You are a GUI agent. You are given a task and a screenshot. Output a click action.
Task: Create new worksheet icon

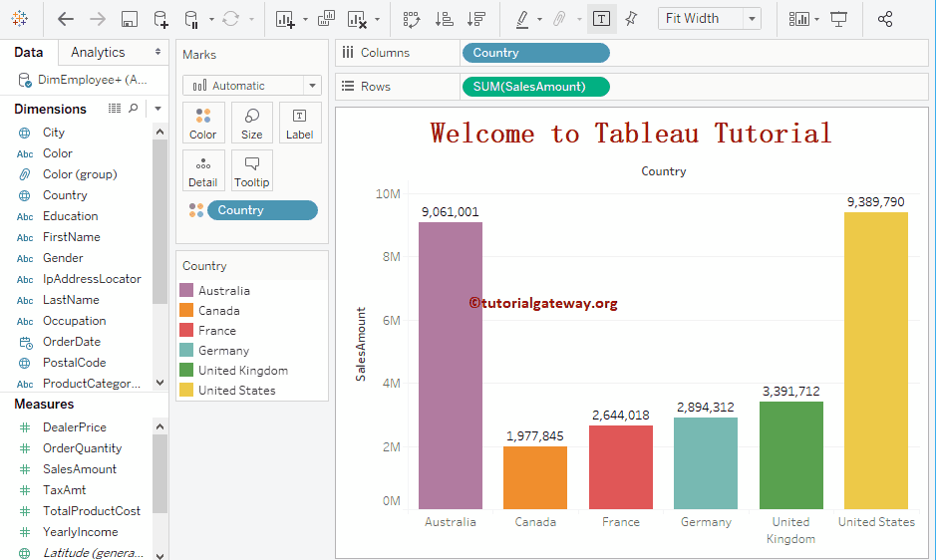[285, 19]
